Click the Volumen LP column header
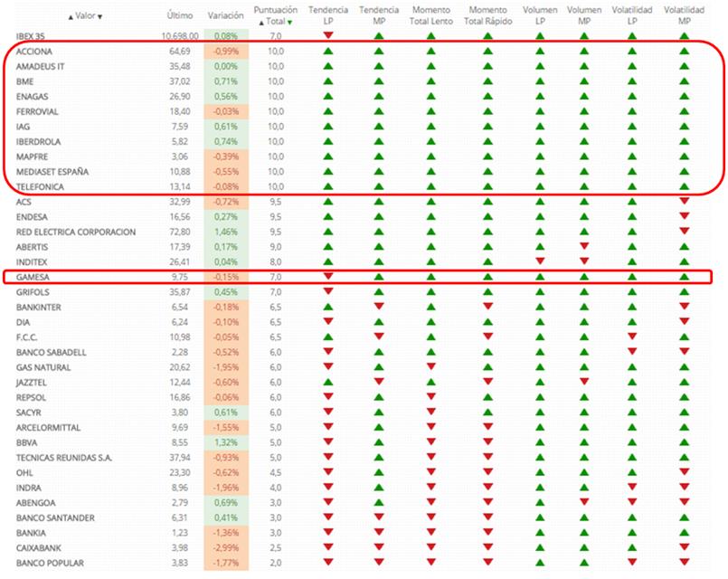728x579 pixels. (540, 15)
